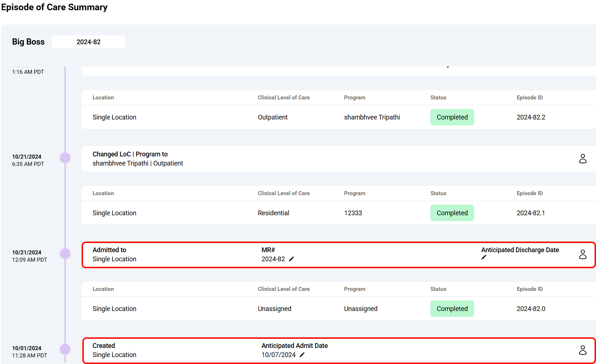Click Completed status for Unassigned episode
The image size is (596, 364).
452,309
